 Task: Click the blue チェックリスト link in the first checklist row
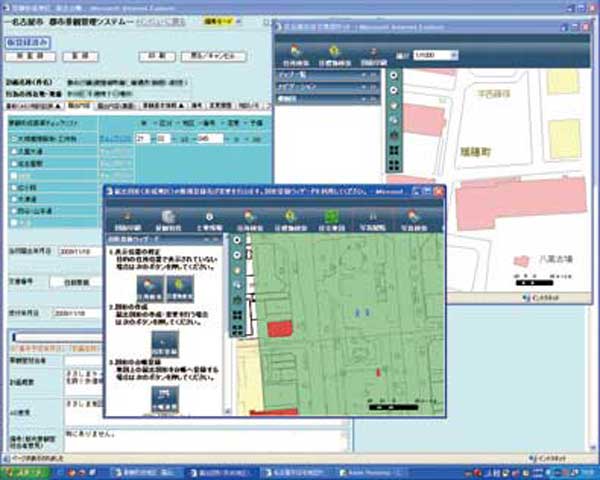pos(116,139)
